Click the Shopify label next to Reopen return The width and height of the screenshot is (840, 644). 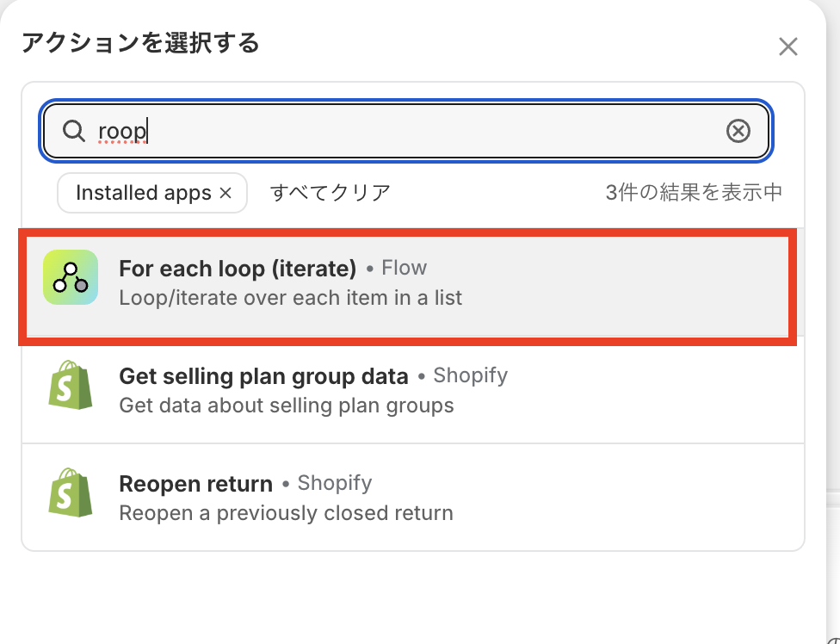(334, 483)
